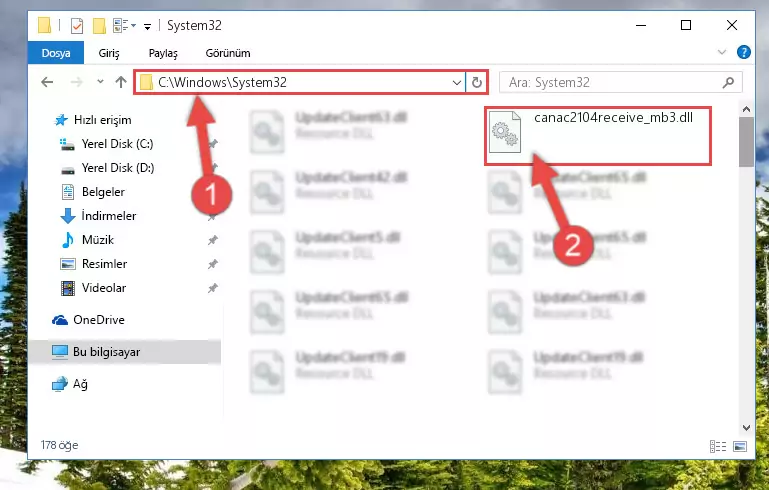Open Müzik in the sidebar

tap(98, 240)
